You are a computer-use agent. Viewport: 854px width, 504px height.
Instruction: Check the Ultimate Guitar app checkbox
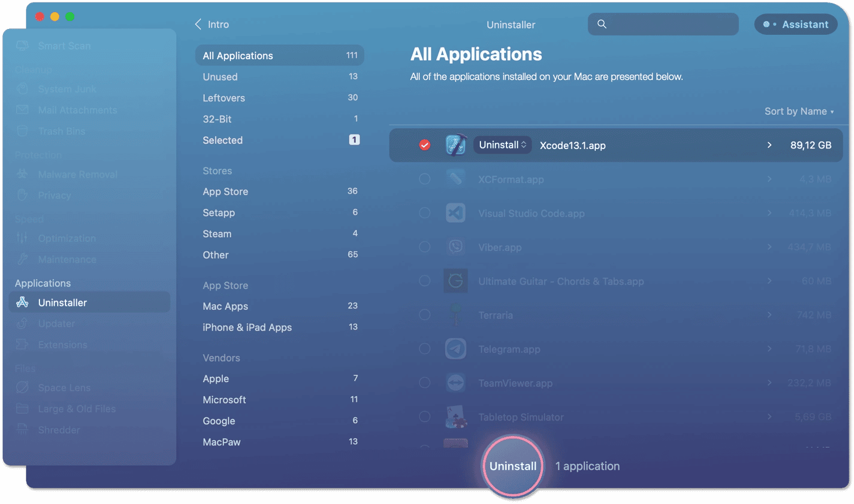[425, 281]
